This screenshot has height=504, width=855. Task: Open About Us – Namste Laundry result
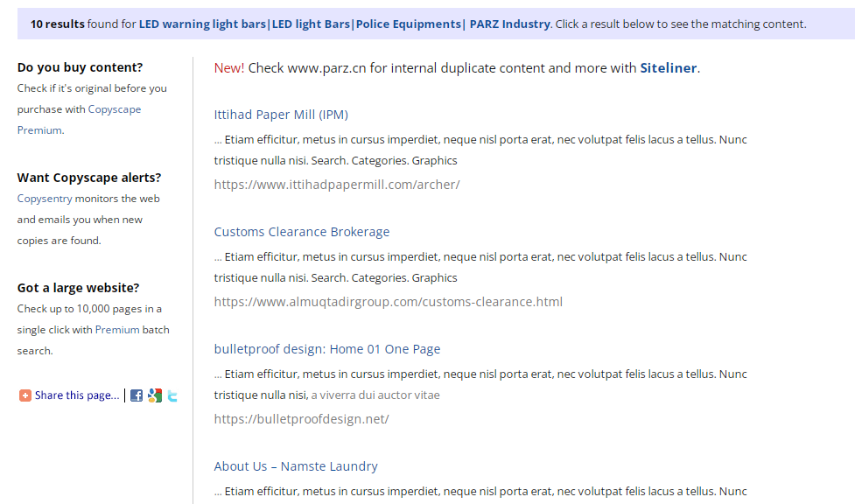pyautogui.click(x=296, y=466)
